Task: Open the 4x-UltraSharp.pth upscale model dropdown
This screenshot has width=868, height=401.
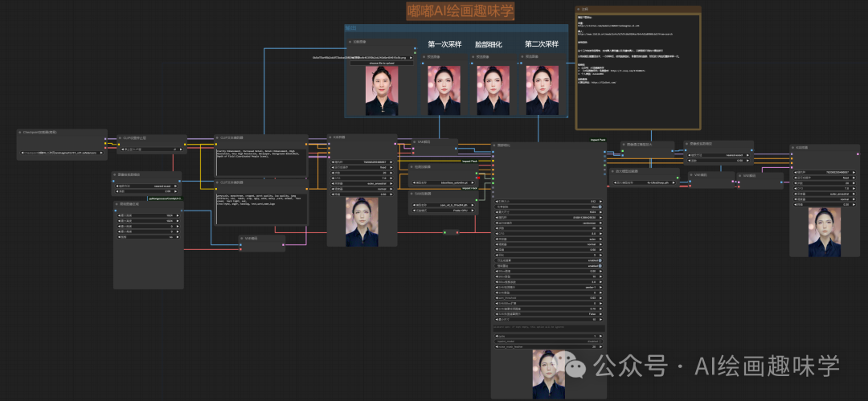Action: (x=644, y=182)
